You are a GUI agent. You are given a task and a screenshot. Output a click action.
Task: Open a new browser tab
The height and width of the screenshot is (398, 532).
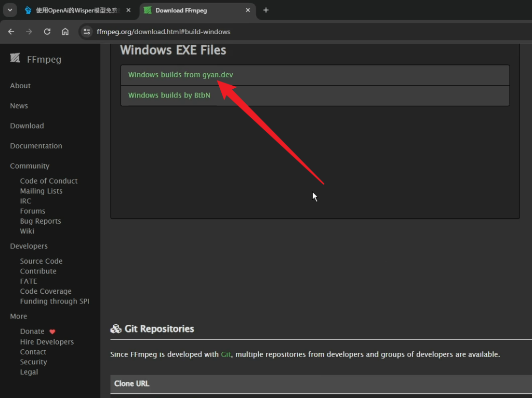click(266, 10)
